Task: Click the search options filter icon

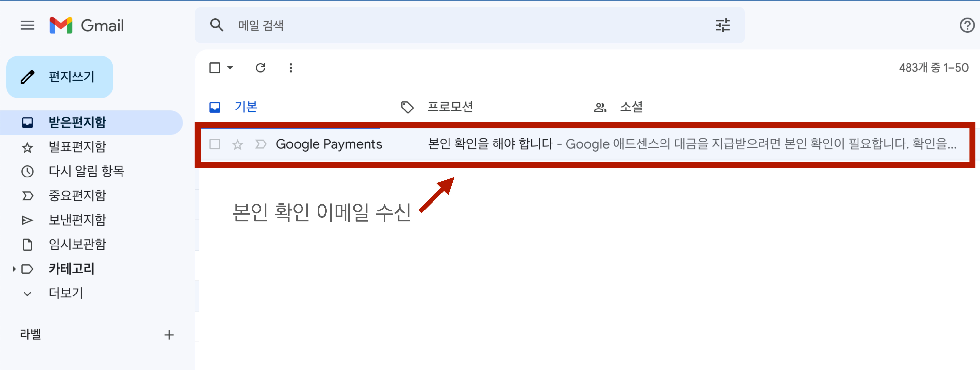Action: [x=723, y=25]
